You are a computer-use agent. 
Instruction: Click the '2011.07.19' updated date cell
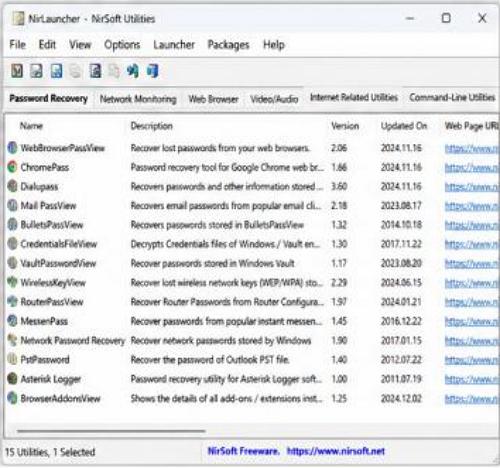pos(401,379)
